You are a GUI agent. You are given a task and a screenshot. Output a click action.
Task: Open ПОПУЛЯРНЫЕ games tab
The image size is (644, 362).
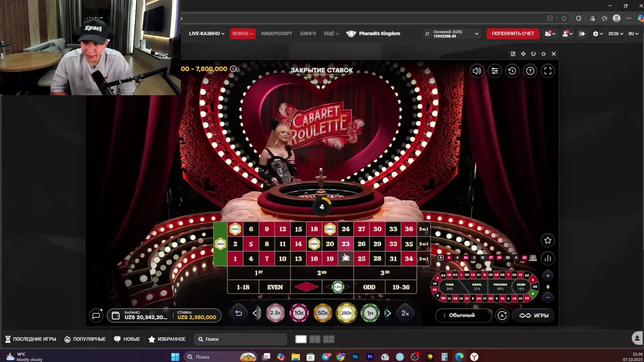coord(85,339)
